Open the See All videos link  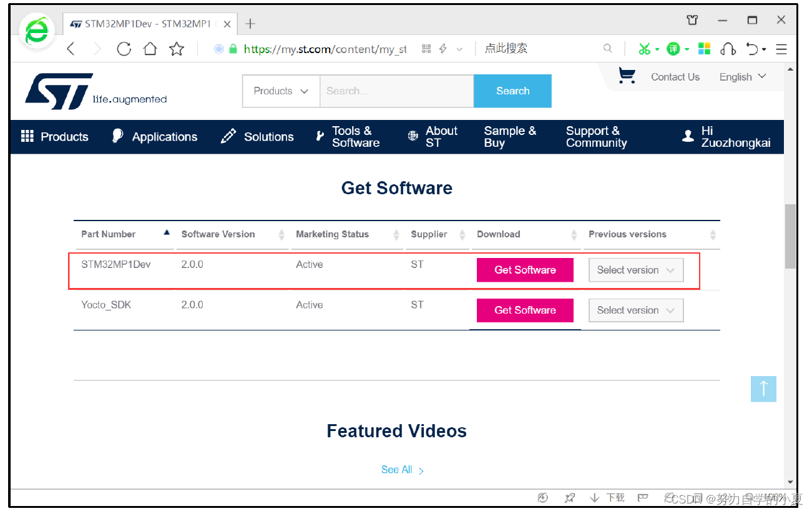pos(403,470)
